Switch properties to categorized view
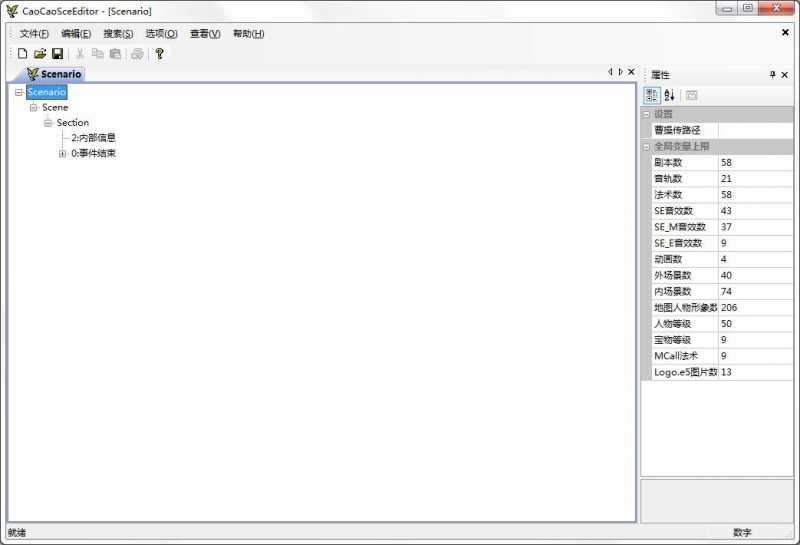Image resolution: width=800 pixels, height=545 pixels. (x=652, y=95)
